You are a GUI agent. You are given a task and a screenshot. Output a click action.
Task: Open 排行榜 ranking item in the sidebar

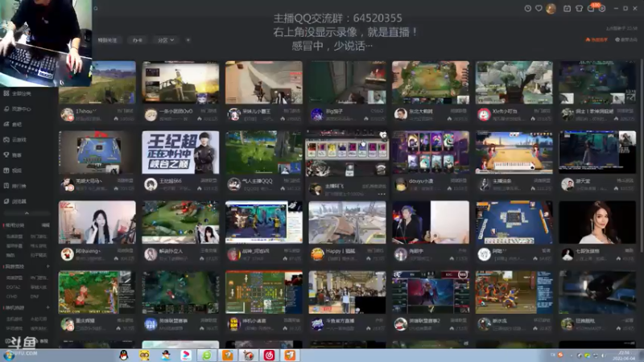(x=15, y=186)
